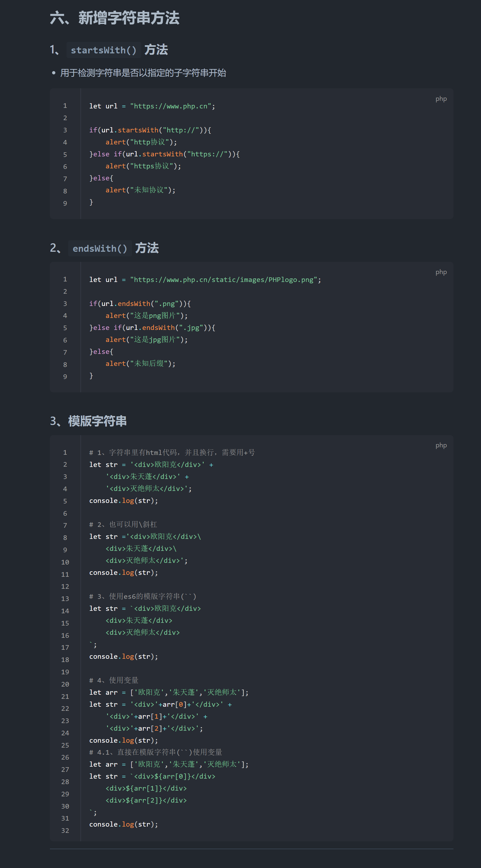Click the line alert("这是png图片");
The image size is (481, 868).
(146, 316)
